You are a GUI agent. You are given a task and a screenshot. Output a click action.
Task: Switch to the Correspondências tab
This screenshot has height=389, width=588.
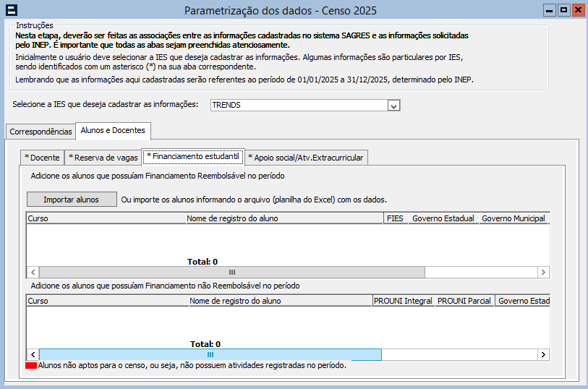click(x=41, y=132)
